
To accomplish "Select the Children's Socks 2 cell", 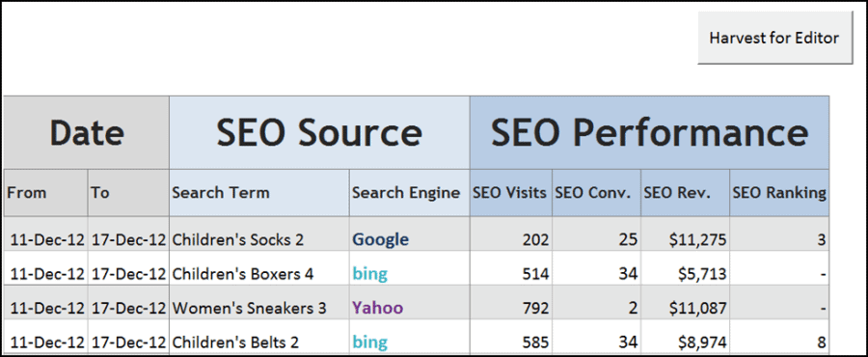I will 259,239.
